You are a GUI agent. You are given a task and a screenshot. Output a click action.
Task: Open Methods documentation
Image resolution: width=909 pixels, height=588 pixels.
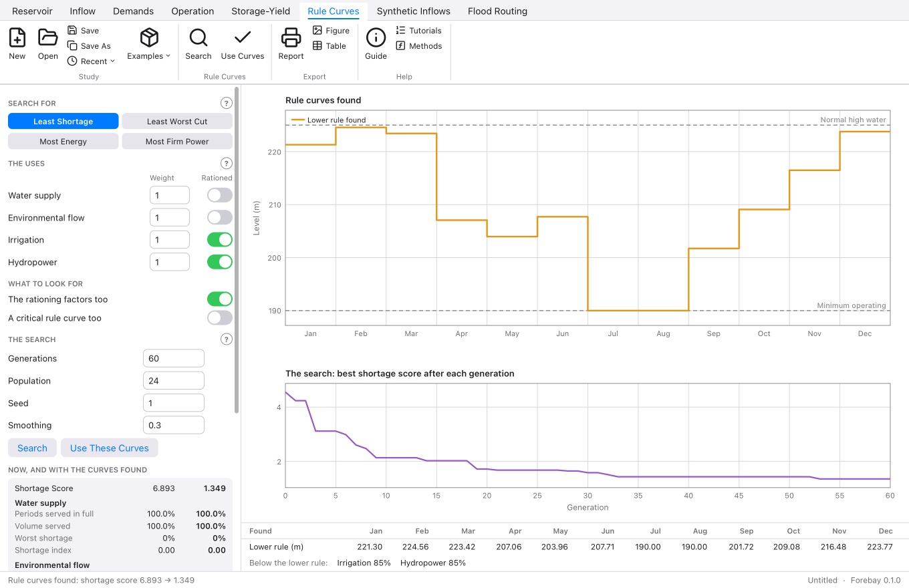click(419, 46)
